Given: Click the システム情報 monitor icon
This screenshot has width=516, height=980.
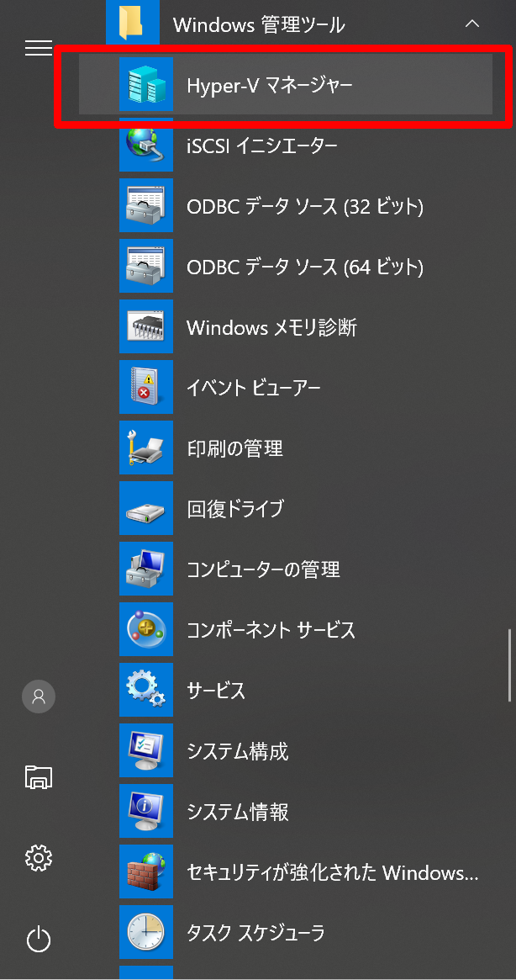Looking at the screenshot, I should tap(145, 812).
